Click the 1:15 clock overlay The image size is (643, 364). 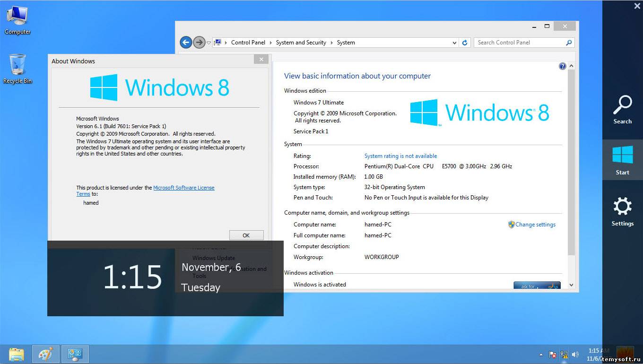[133, 277]
